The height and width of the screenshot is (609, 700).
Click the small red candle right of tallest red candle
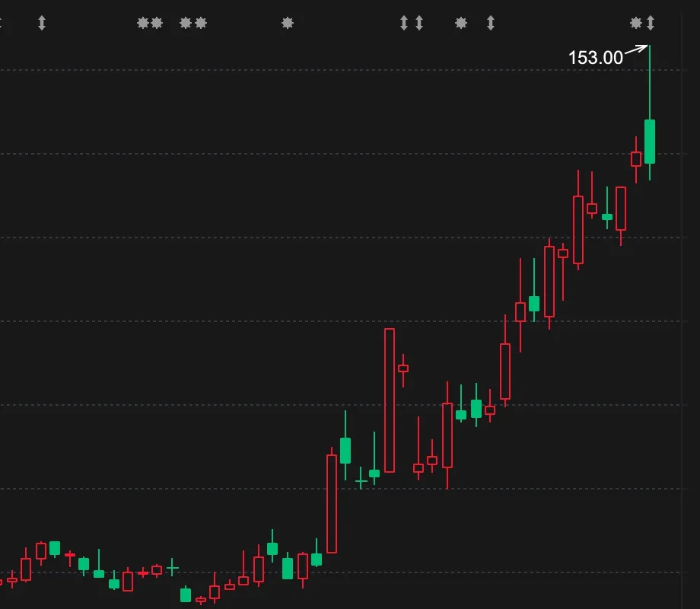coord(403,368)
